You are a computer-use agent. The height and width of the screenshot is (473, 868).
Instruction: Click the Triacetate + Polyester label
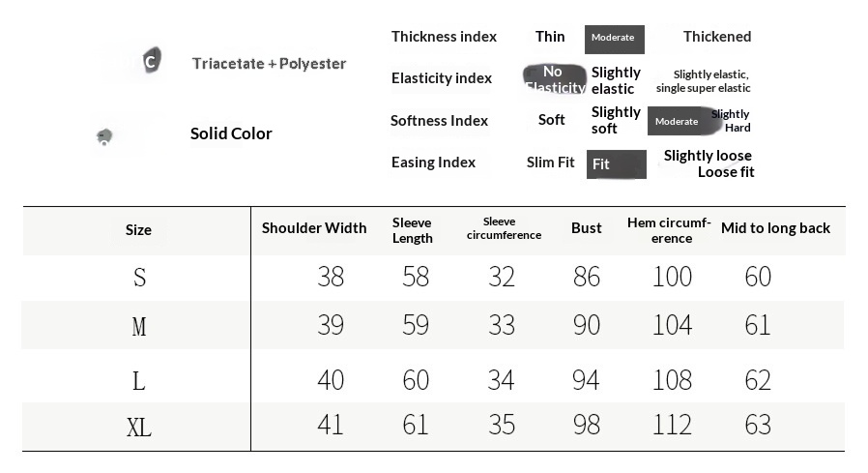[x=269, y=64]
